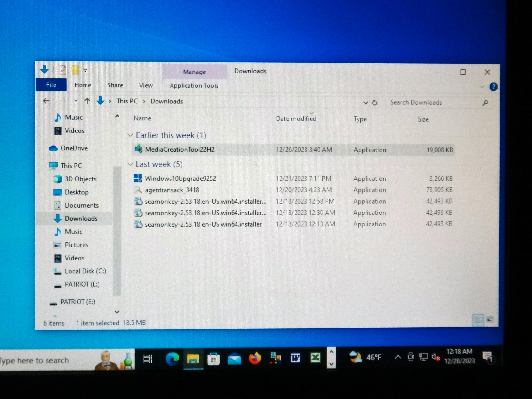532x399 pixels.
Task: Open address bar history dropdown
Action: click(x=365, y=103)
